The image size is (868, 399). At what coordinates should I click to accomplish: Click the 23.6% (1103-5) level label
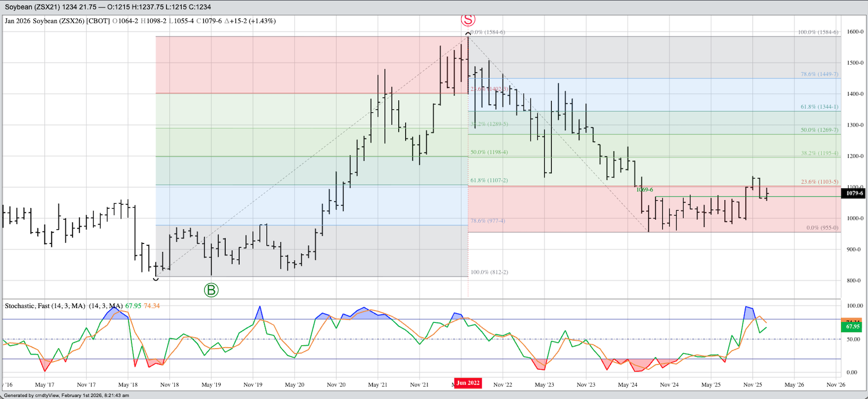click(819, 182)
